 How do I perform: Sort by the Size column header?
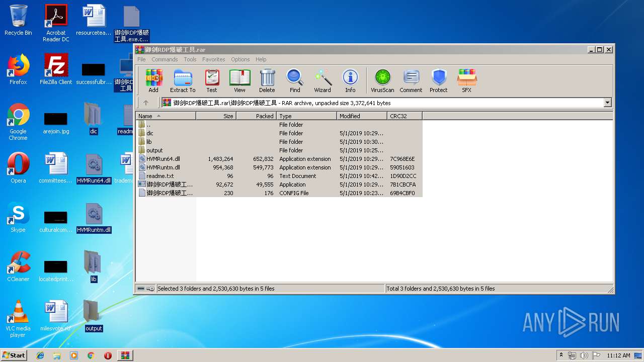coord(216,116)
